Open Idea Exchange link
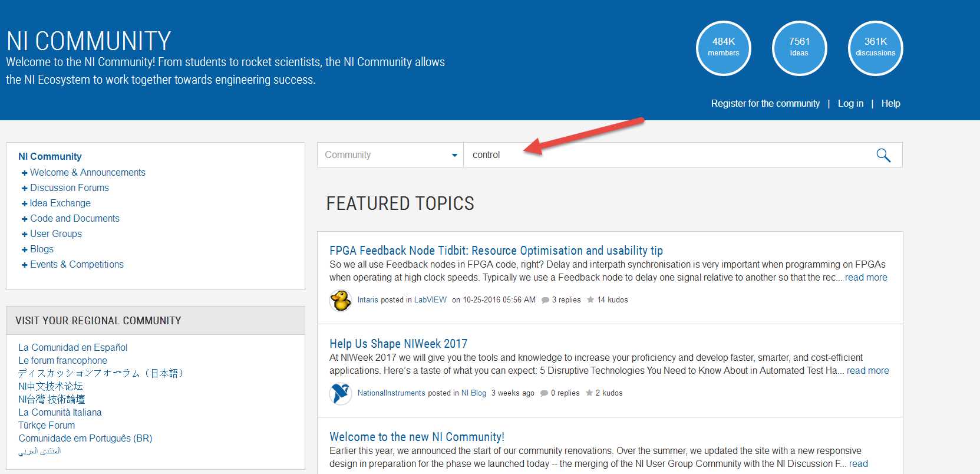980x474 pixels. tap(60, 203)
